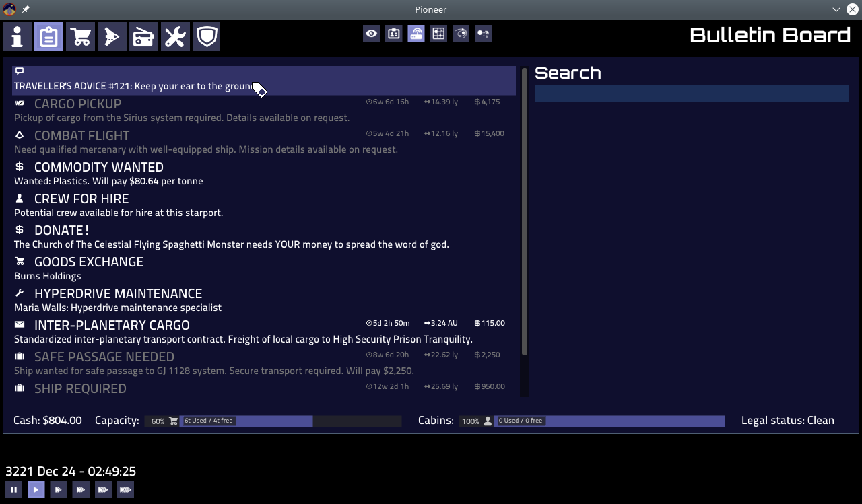Click the bulletin list vertical scrollbar
The image size is (862, 504).
525,211
